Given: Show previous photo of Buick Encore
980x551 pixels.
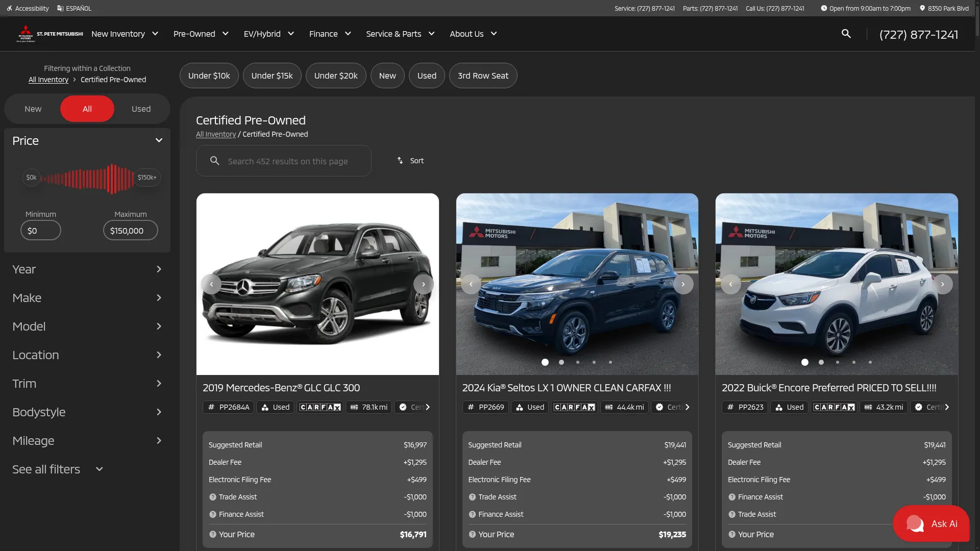Looking at the screenshot, I should pyautogui.click(x=730, y=284).
